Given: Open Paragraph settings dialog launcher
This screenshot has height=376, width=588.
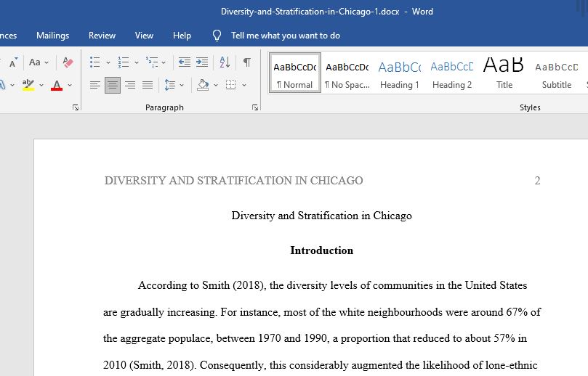Looking at the screenshot, I should (255, 107).
